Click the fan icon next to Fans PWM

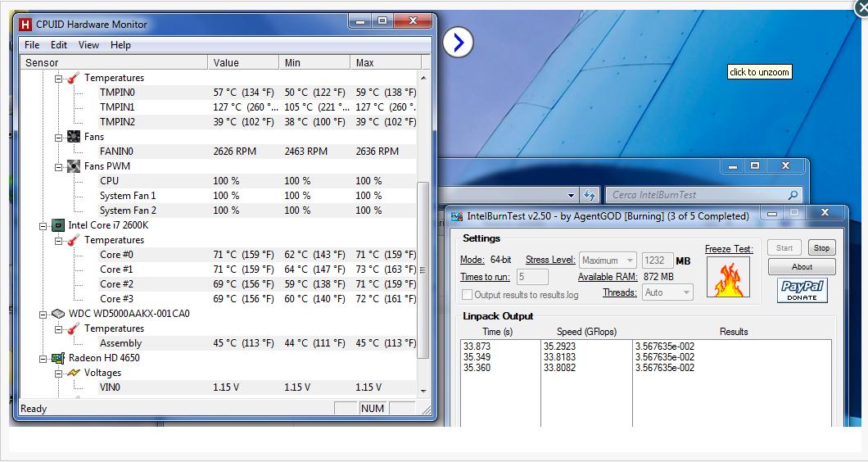74,165
